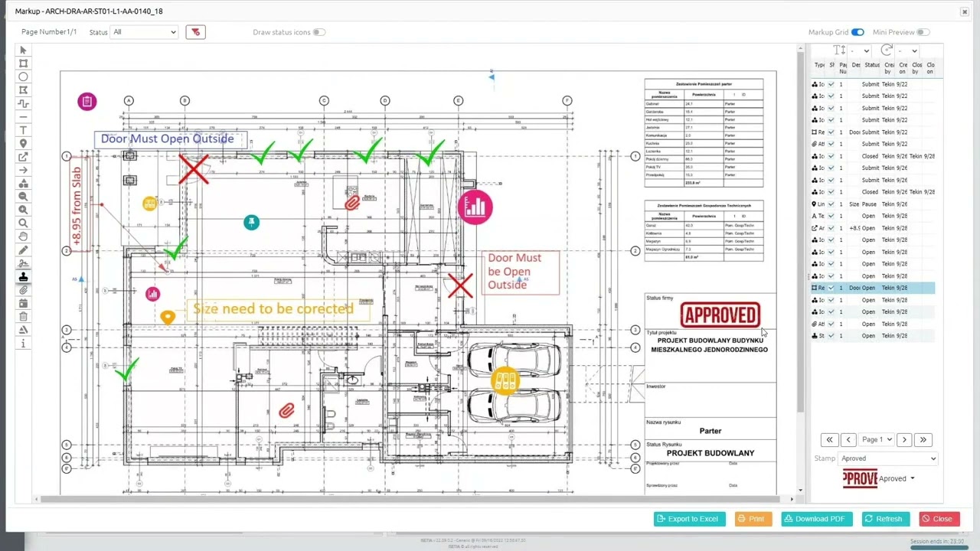
Task: Go to previous page of markup grid
Action: pos(848,440)
